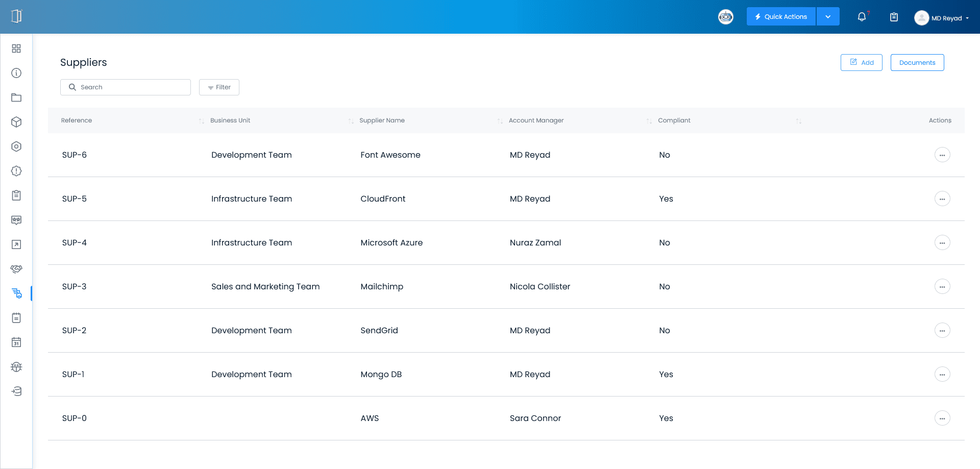Click the Filter button
This screenshot has width=980, height=469.
pos(219,87)
